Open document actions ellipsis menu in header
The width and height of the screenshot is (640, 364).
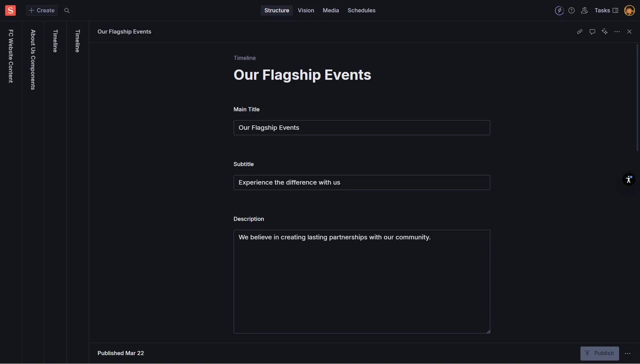[x=617, y=32]
